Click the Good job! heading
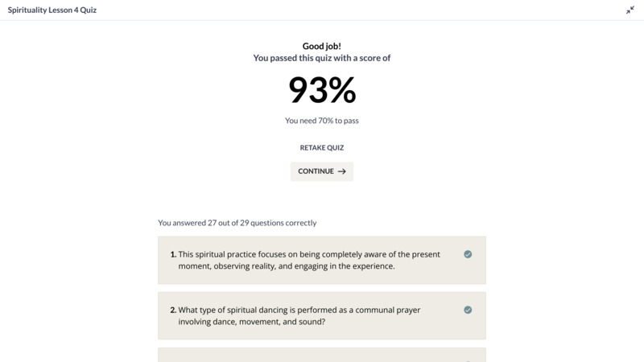 click(x=321, y=46)
